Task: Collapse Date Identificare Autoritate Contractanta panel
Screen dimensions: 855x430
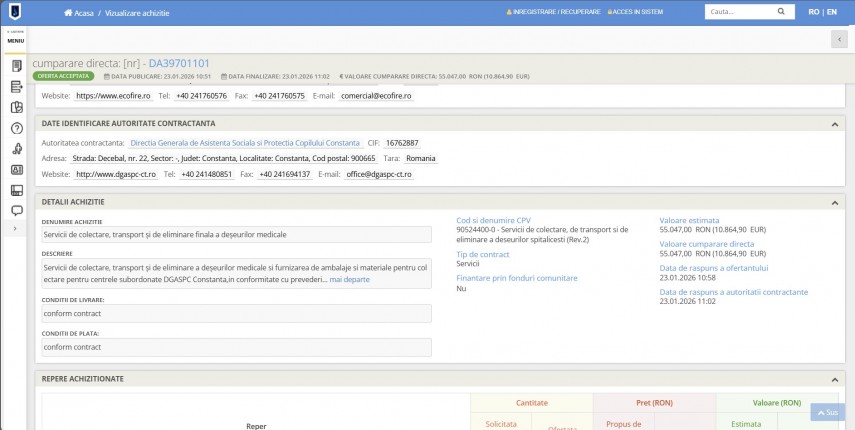Action: pyautogui.click(x=835, y=123)
